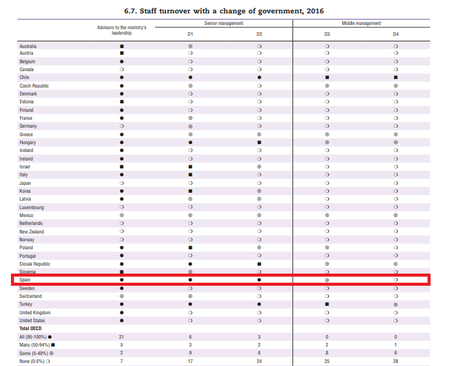
Task: Click the value 17 in the None row
Action: pos(190,361)
